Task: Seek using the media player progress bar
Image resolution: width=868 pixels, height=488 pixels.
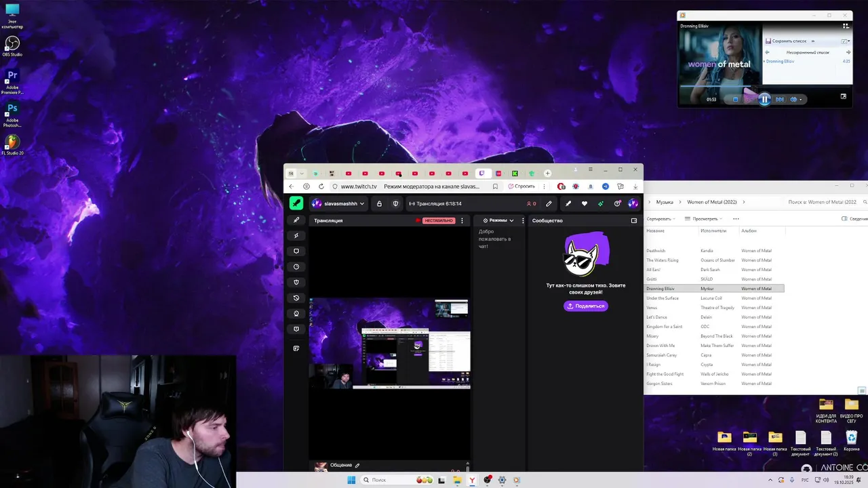Action: tap(764, 86)
